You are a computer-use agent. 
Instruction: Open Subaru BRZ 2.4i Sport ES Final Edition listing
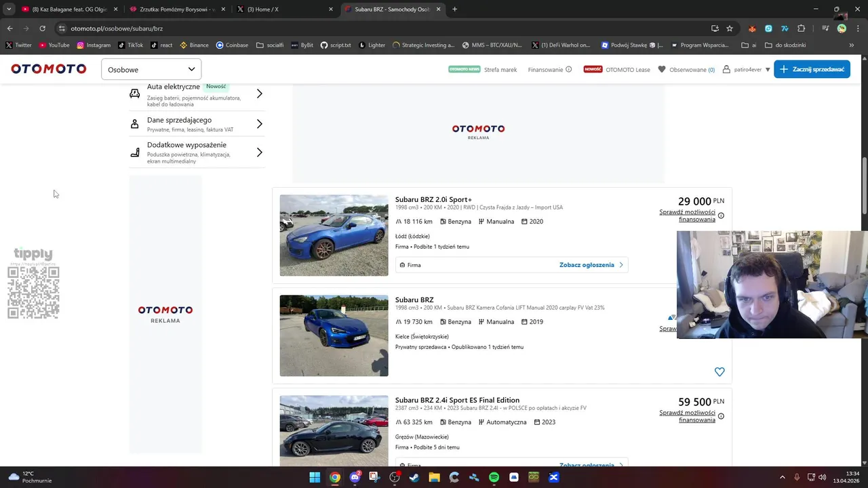point(457,401)
